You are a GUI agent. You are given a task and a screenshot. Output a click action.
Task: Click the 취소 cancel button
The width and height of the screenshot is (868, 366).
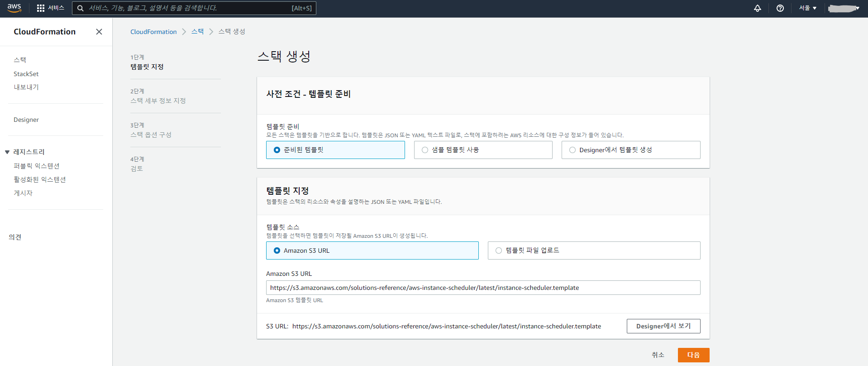[x=658, y=355]
